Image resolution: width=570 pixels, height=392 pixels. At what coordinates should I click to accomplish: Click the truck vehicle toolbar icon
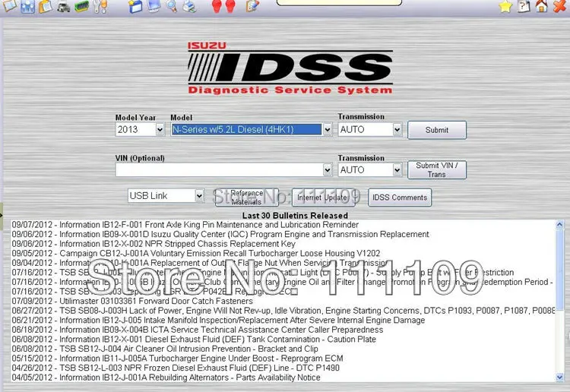[x=63, y=6]
